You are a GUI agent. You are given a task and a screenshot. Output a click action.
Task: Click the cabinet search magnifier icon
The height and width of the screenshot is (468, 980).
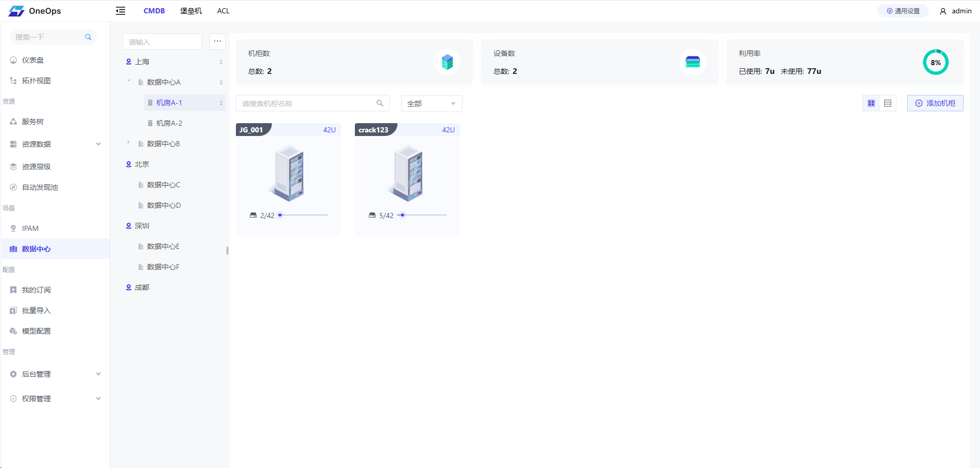(380, 103)
